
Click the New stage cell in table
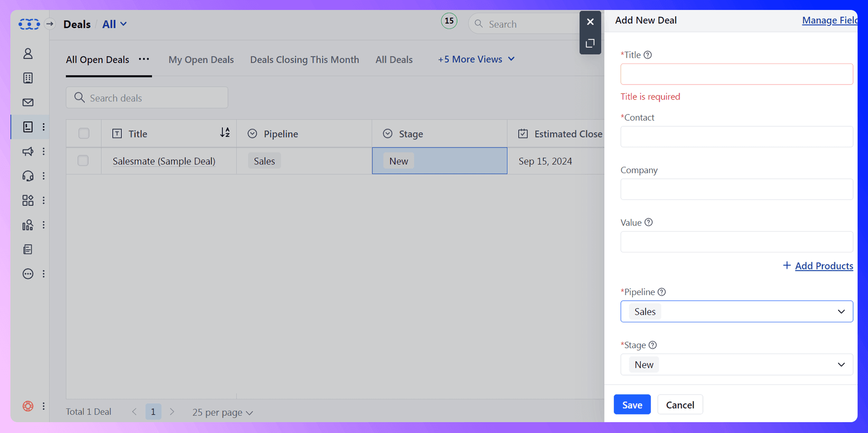pos(439,160)
